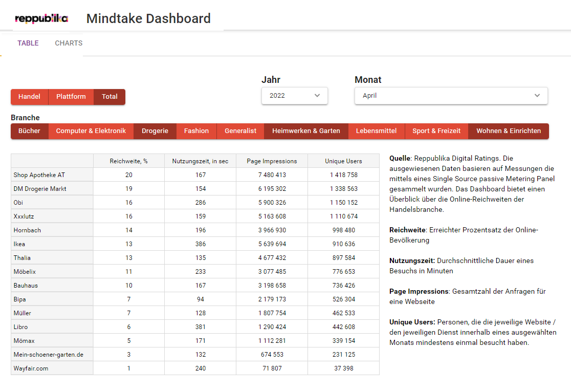Select the Total filter button
The width and height of the screenshot is (571, 392).
pyautogui.click(x=109, y=97)
